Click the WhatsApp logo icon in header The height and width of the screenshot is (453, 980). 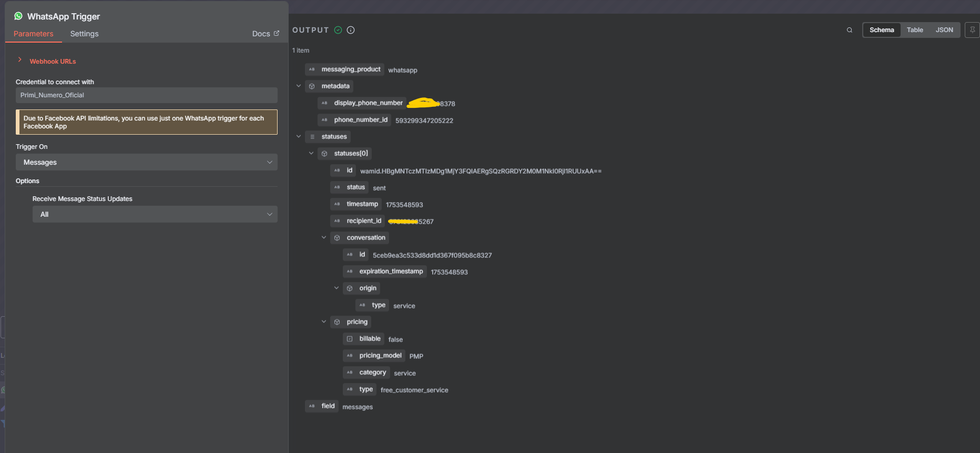18,16
